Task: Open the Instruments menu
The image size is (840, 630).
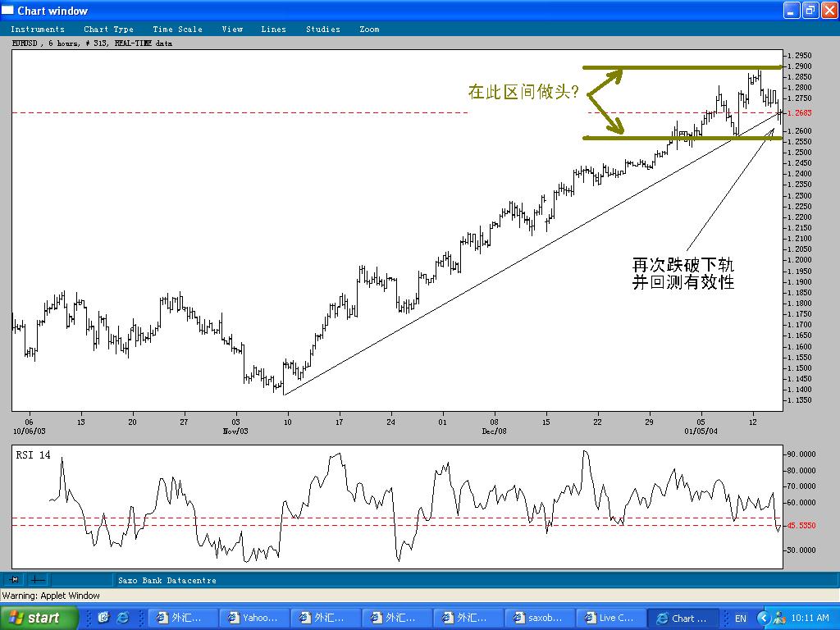Action: [x=38, y=29]
